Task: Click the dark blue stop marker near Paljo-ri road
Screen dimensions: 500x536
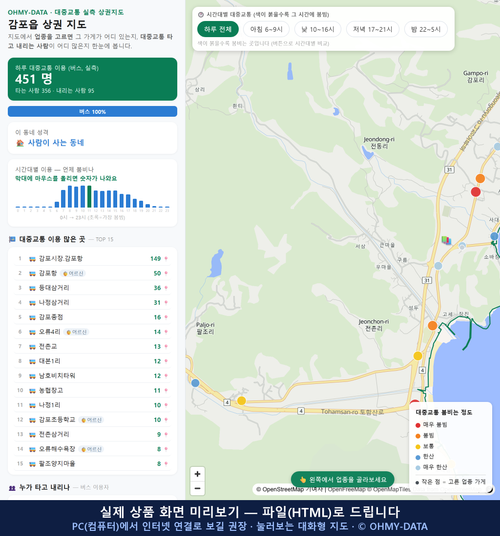Action: click(x=195, y=383)
